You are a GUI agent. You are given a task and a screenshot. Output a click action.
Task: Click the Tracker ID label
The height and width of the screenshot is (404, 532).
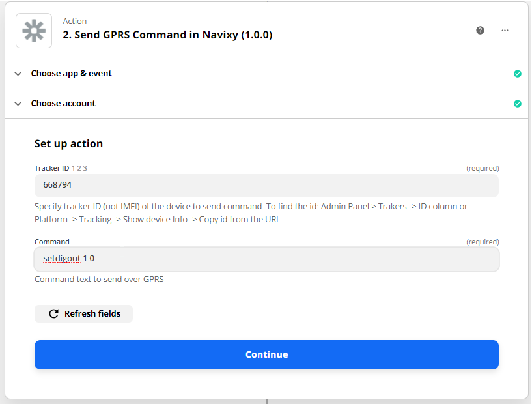click(x=51, y=168)
